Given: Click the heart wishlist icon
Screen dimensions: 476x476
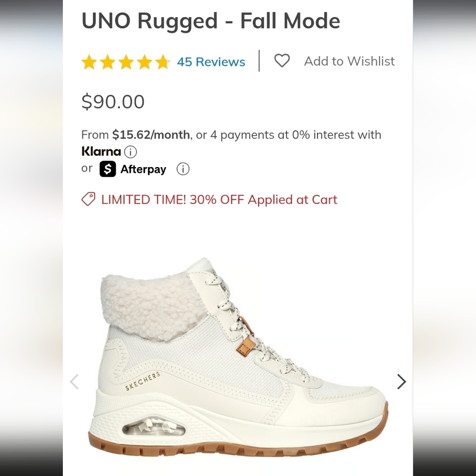Looking at the screenshot, I should tap(282, 61).
